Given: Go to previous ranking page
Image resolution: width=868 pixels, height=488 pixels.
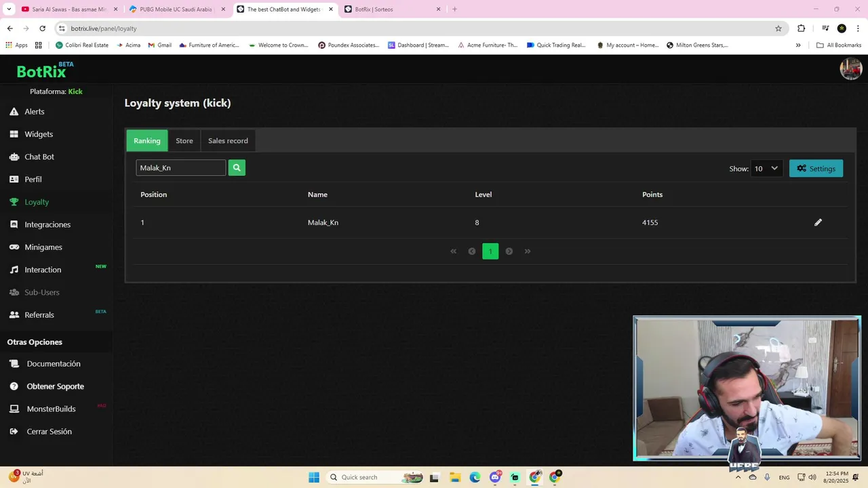Looking at the screenshot, I should 472,251.
